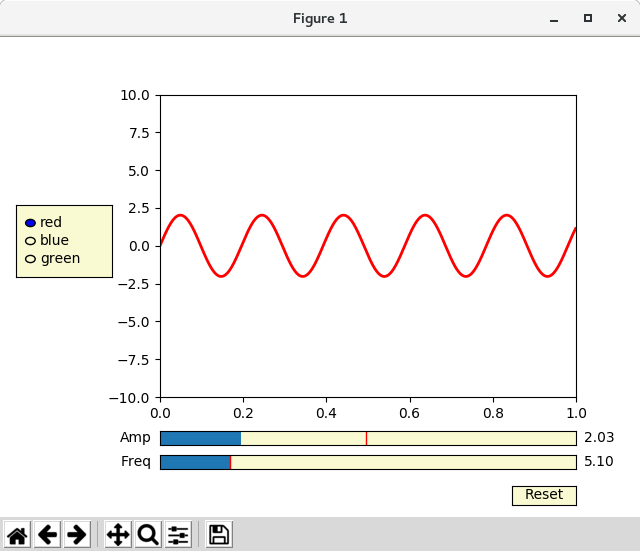
Task: Click the Reset button
Action: pyautogui.click(x=544, y=495)
